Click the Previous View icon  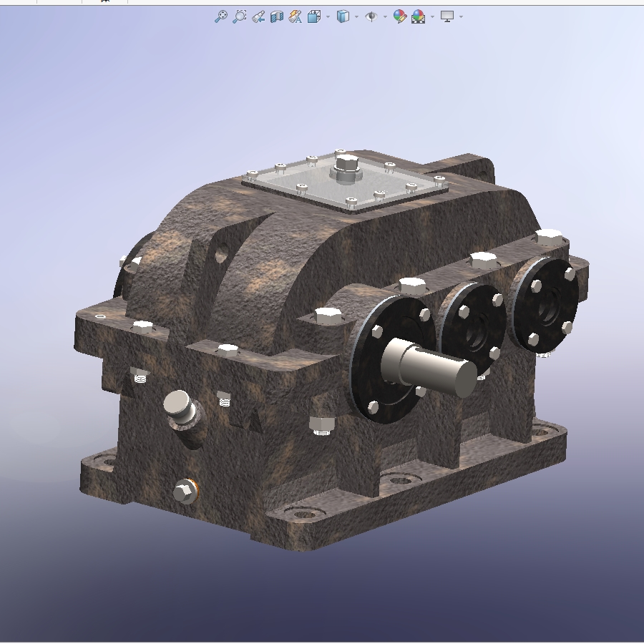click(x=258, y=17)
